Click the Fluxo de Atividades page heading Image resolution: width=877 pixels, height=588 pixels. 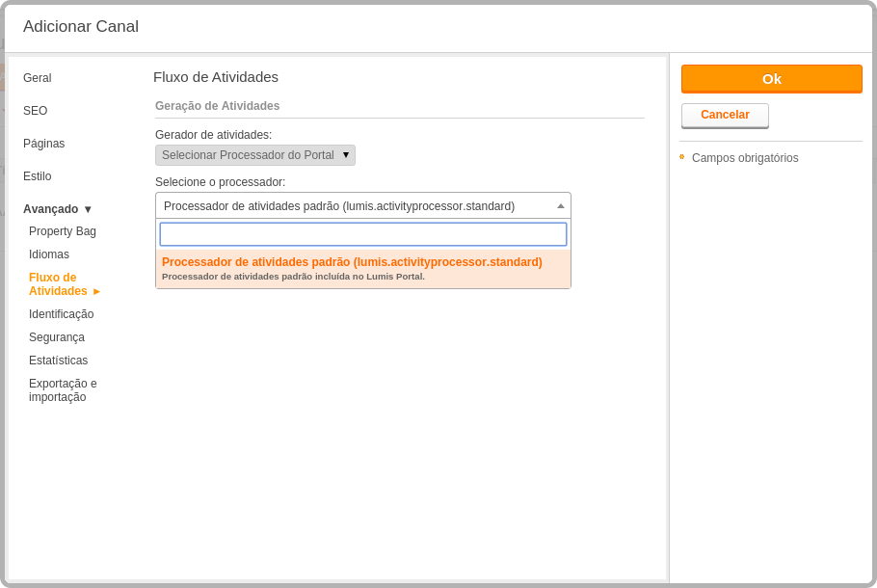point(215,77)
